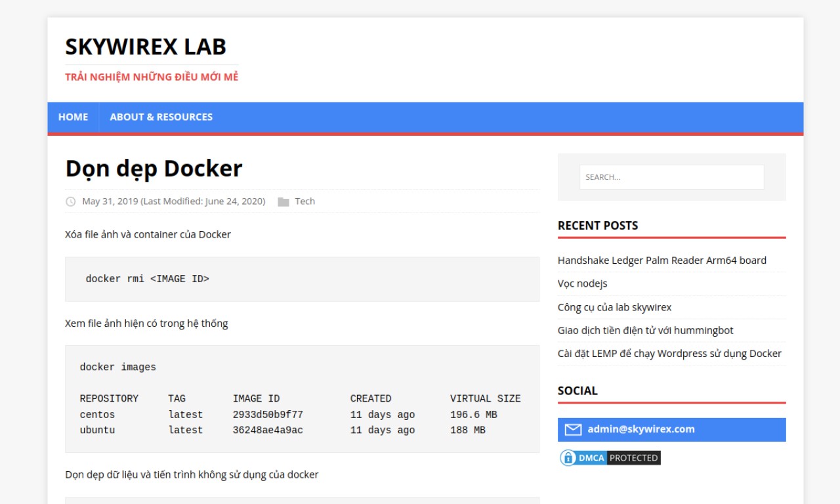Click the centos image ID 2933d50b9f77
This screenshot has height=504, width=840.
tap(268, 415)
